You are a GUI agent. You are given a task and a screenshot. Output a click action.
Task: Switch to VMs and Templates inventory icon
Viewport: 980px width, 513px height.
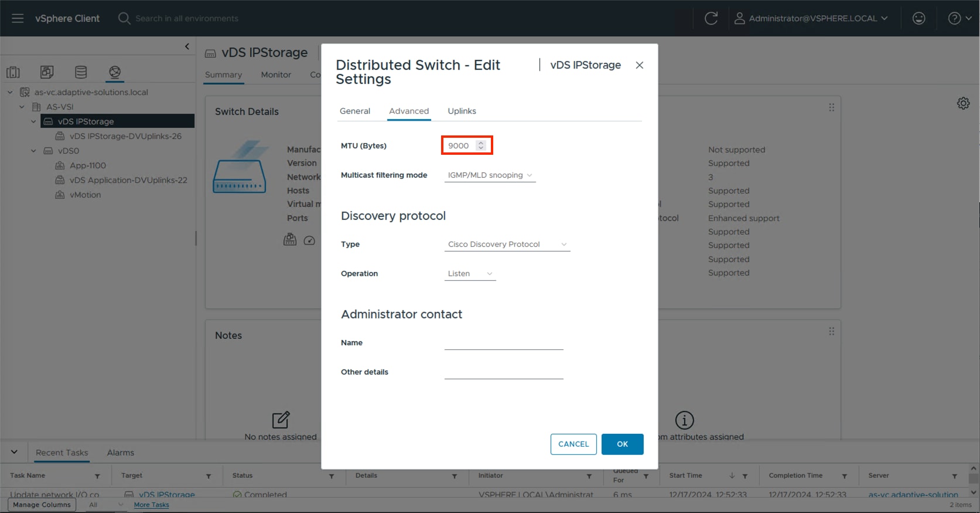tap(47, 72)
